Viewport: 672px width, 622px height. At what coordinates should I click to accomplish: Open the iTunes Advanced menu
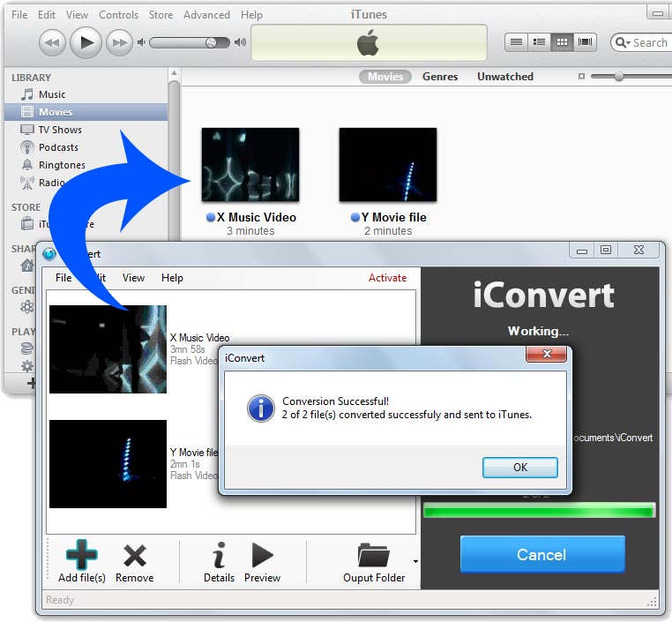206,15
